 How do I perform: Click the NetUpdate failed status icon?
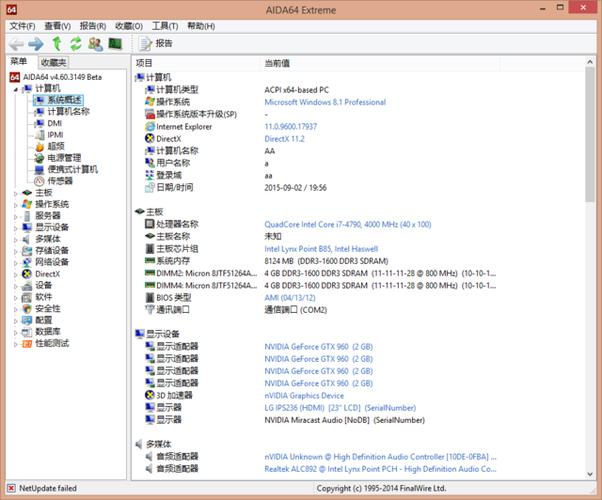[x=12, y=488]
